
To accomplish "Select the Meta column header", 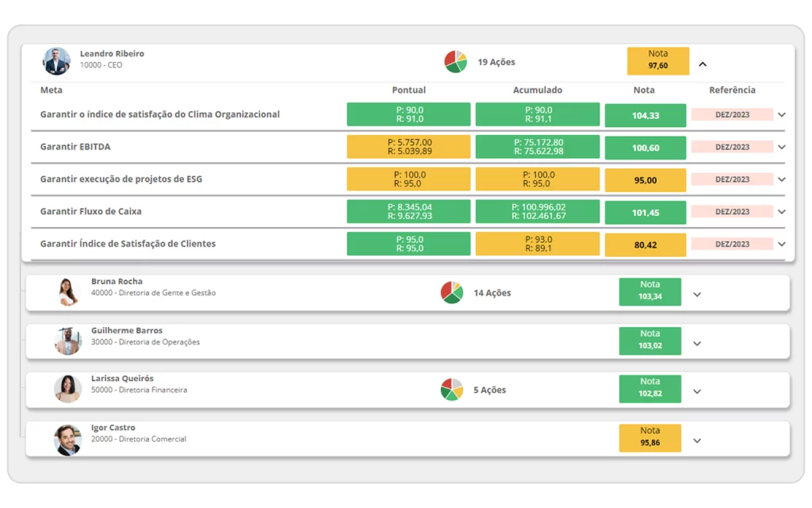I will click(52, 90).
